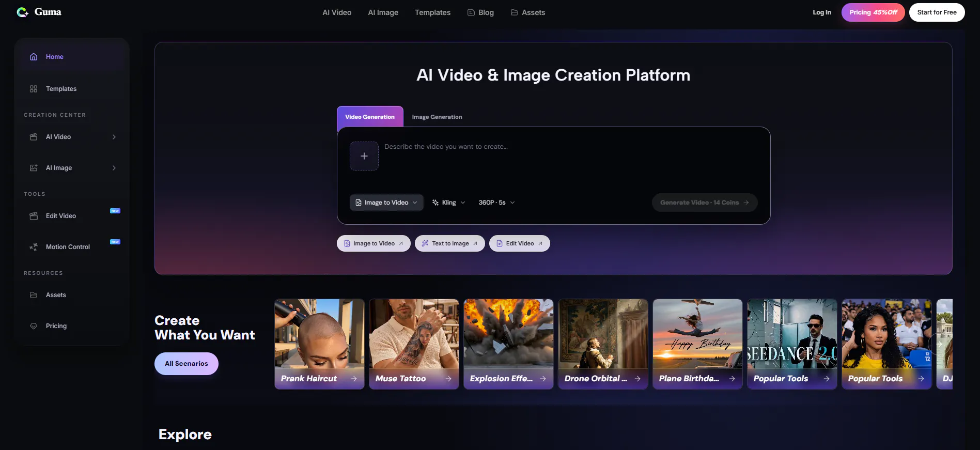This screenshot has height=450, width=980.
Task: Click the Start for Free button
Action: [937, 12]
